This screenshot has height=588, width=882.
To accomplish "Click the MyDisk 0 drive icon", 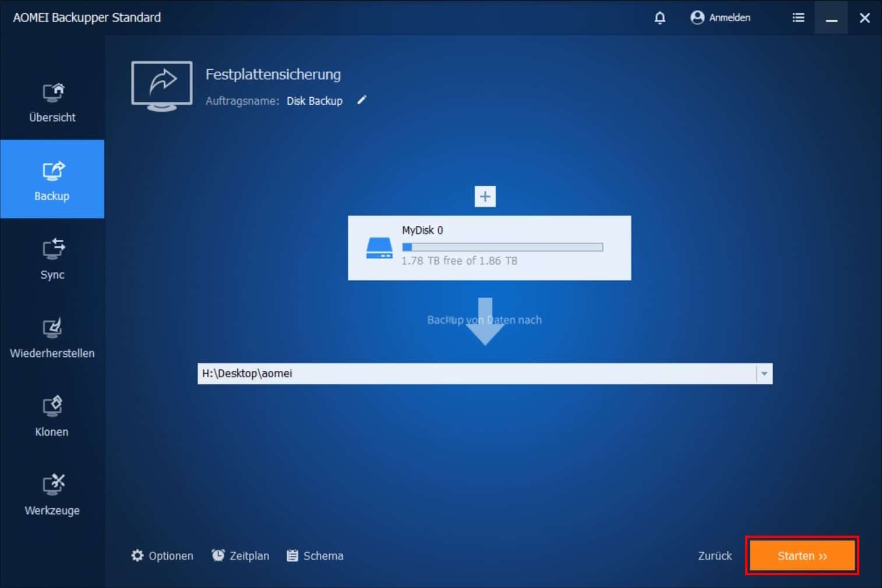I will click(379, 248).
